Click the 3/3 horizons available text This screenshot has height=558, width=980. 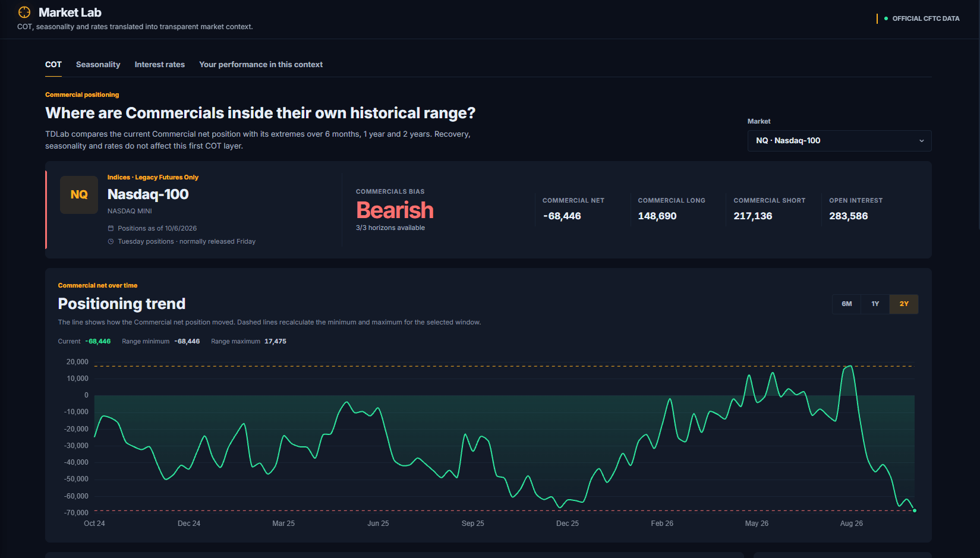click(390, 228)
